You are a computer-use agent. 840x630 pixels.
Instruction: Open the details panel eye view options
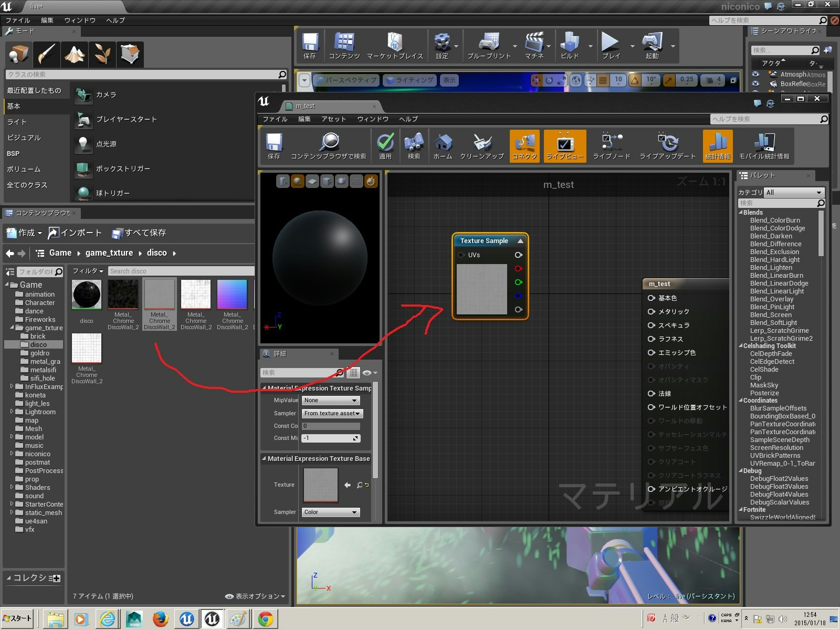[369, 373]
